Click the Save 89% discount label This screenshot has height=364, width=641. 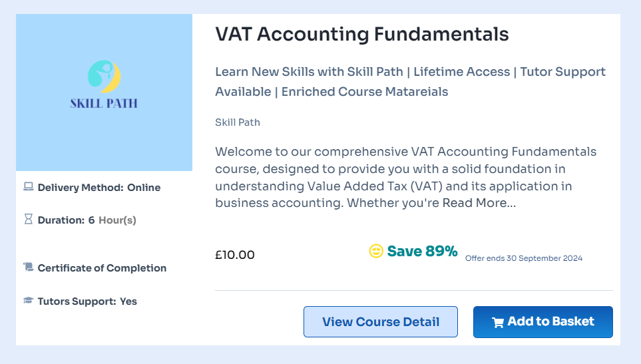click(422, 252)
